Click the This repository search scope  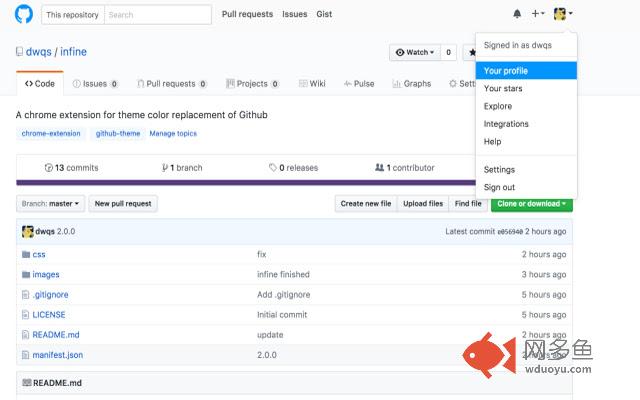pyautogui.click(x=73, y=15)
